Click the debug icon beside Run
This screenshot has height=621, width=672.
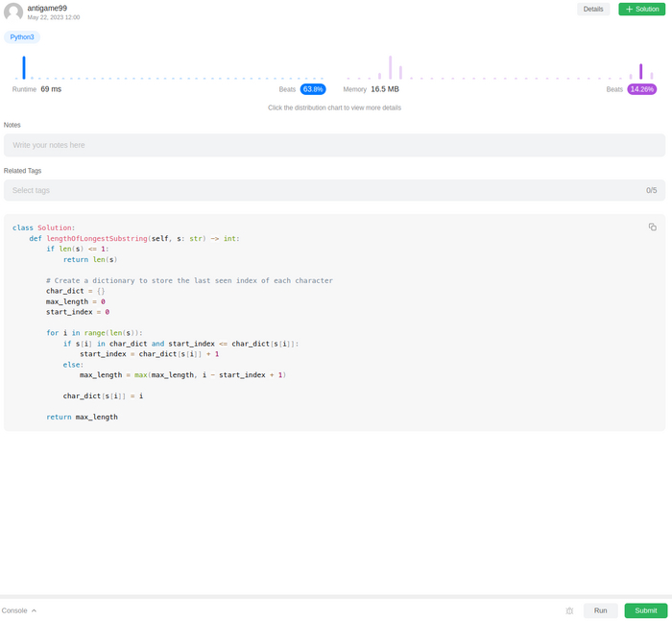click(x=569, y=610)
